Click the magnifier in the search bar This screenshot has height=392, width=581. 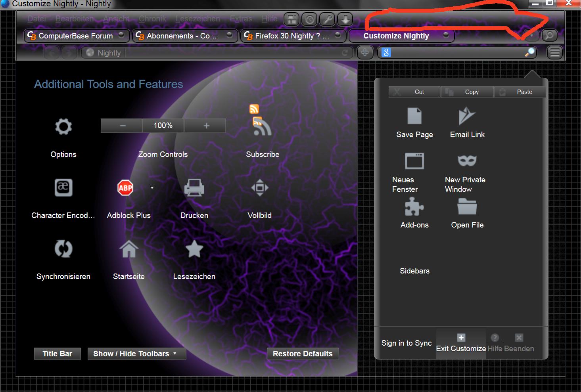[x=529, y=52]
